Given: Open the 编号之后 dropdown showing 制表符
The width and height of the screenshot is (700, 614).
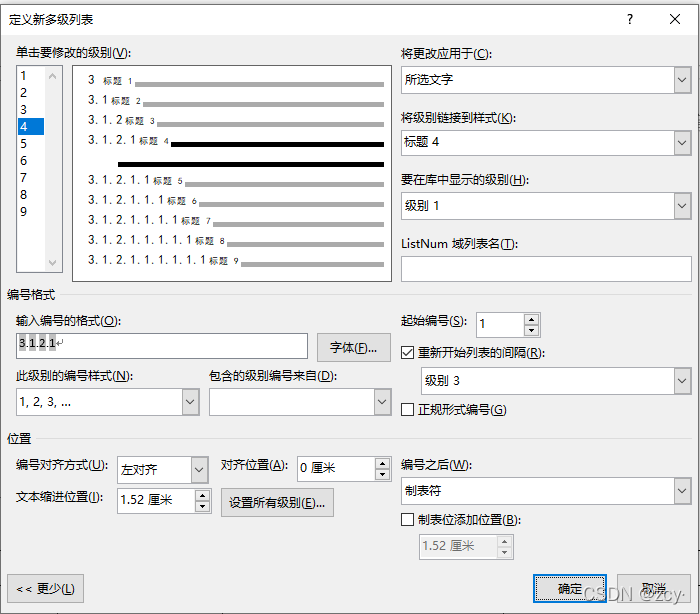Looking at the screenshot, I should point(682,491).
